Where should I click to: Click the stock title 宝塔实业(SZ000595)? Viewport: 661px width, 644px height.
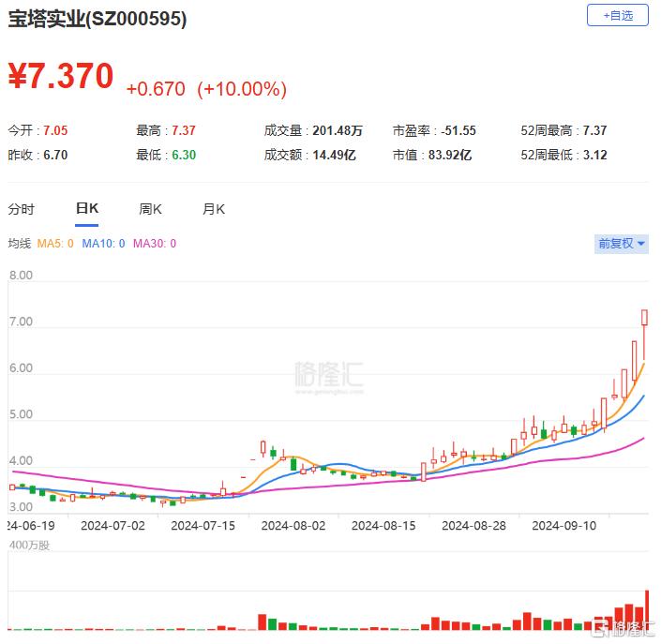[98, 19]
